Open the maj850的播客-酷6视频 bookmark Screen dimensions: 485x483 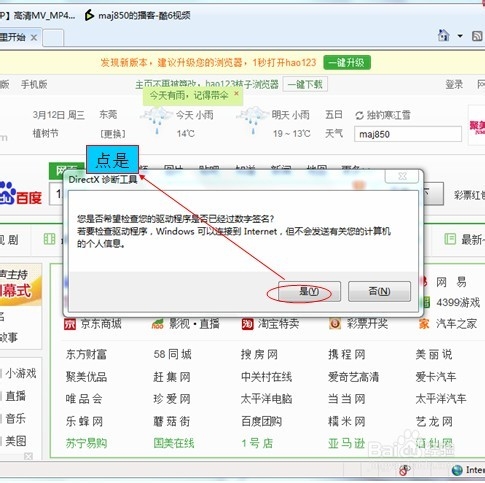pos(137,16)
